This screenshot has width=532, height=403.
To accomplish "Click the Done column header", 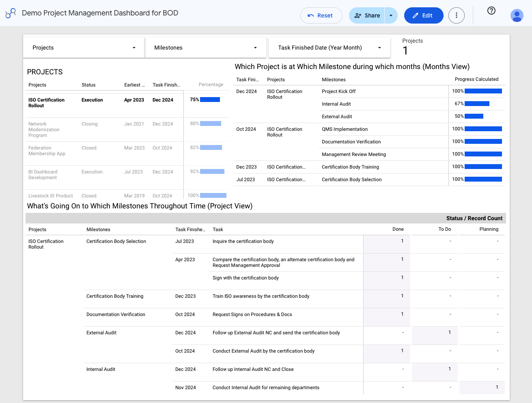I will pyautogui.click(x=398, y=229).
